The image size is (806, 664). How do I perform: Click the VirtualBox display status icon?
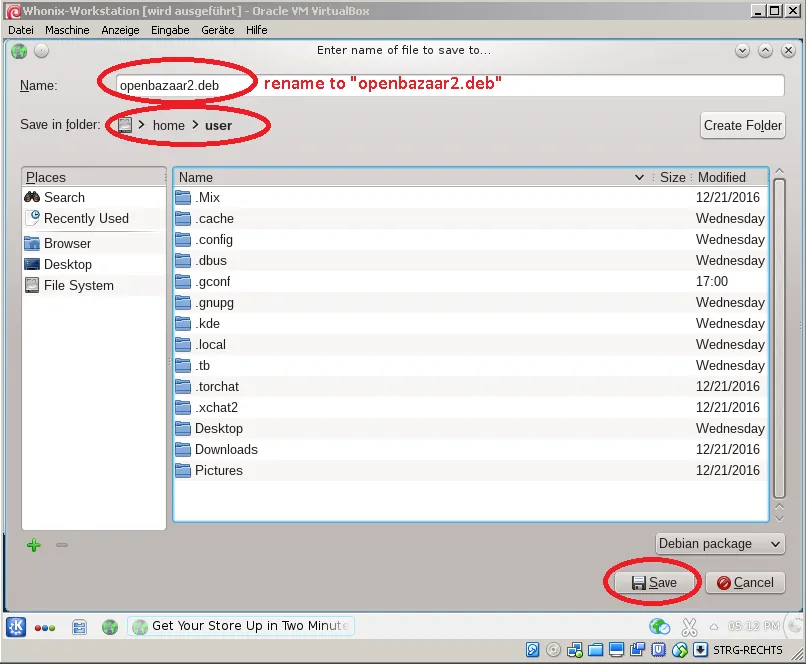point(616,650)
